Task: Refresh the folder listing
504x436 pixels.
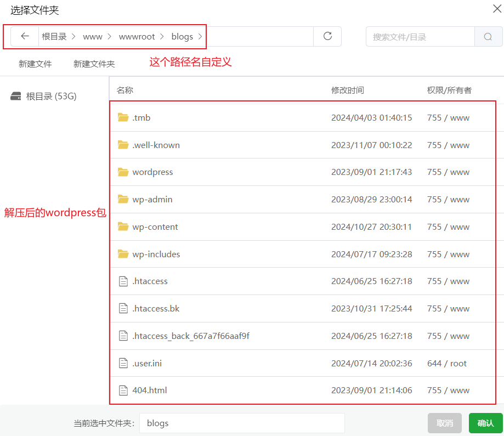Action: point(327,36)
